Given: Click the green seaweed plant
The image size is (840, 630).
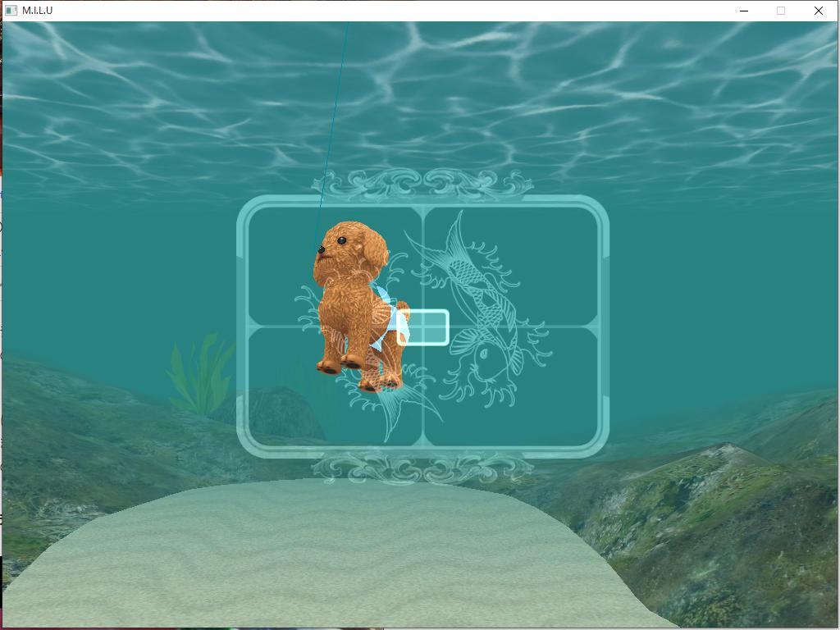Looking at the screenshot, I should 201,373.
